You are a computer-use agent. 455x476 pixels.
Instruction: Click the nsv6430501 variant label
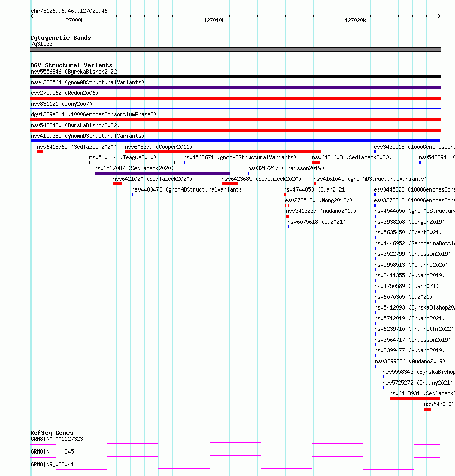439,404
